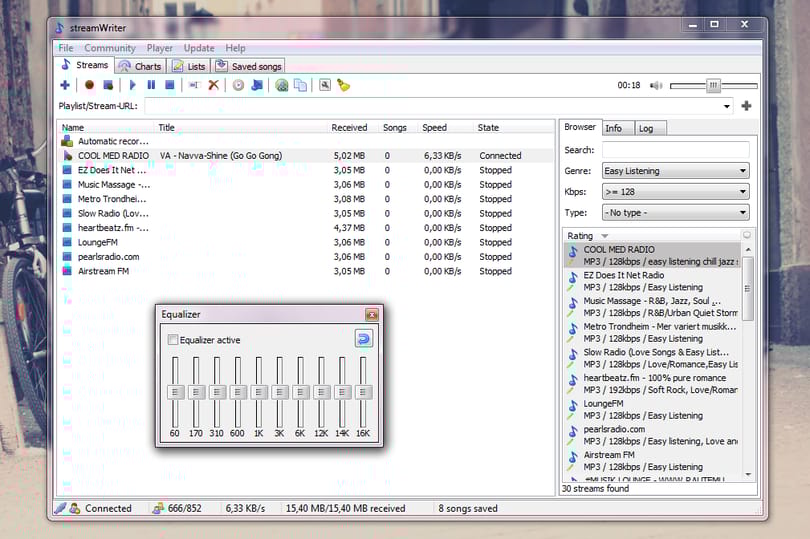810x539 pixels.
Task: Switch to the Saved songs tab
Action: [x=248, y=66]
